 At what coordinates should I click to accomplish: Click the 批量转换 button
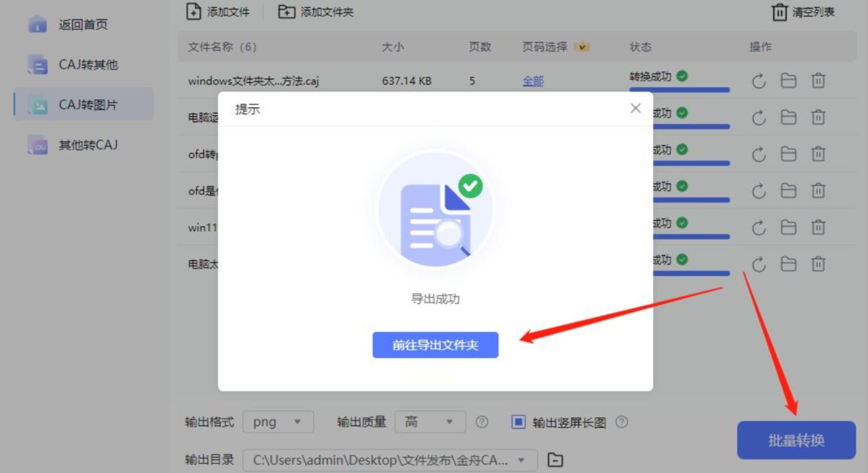796,440
